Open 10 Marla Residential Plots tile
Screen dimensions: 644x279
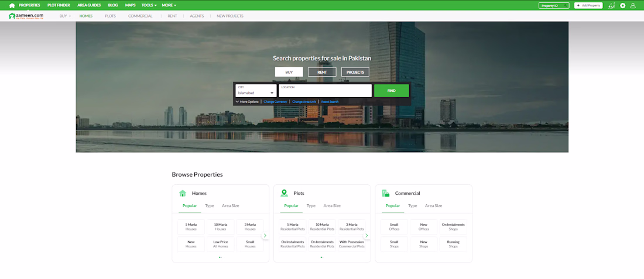point(322,227)
